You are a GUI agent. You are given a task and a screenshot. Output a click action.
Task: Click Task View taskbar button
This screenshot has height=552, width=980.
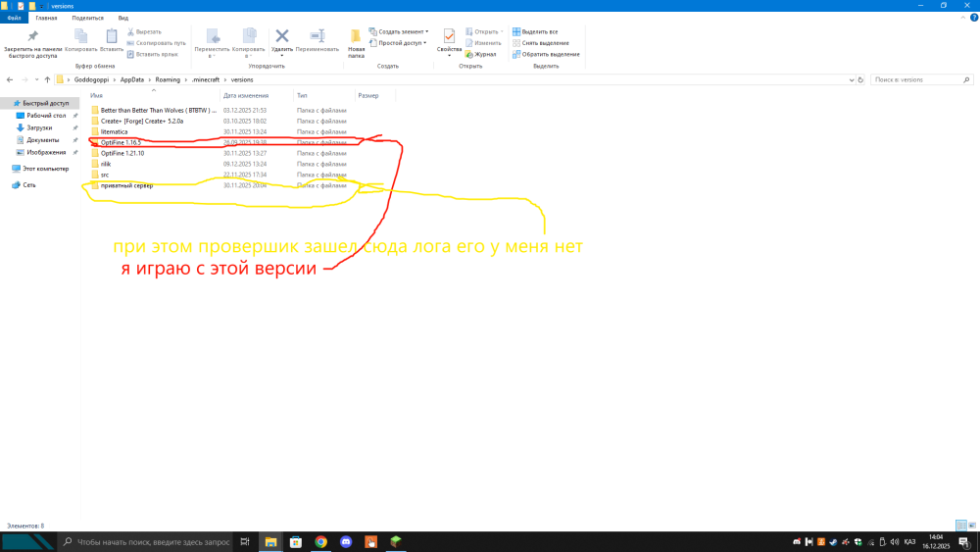click(245, 542)
